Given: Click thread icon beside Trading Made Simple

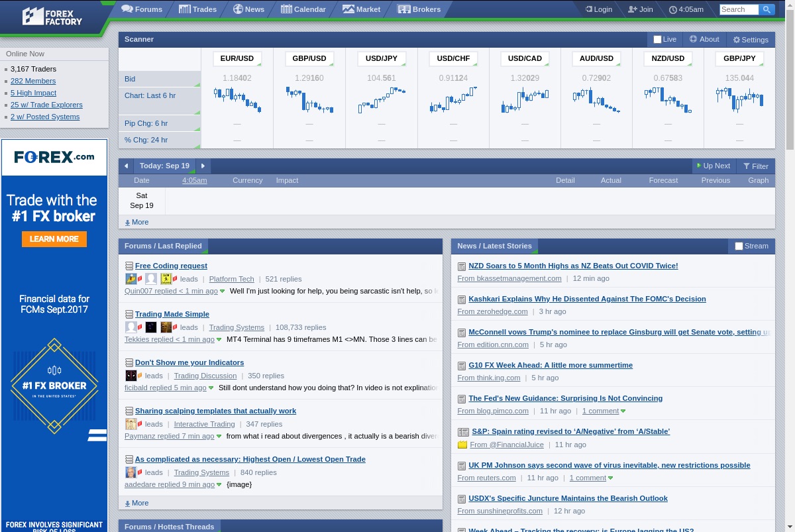Looking at the screenshot, I should click(x=129, y=314).
